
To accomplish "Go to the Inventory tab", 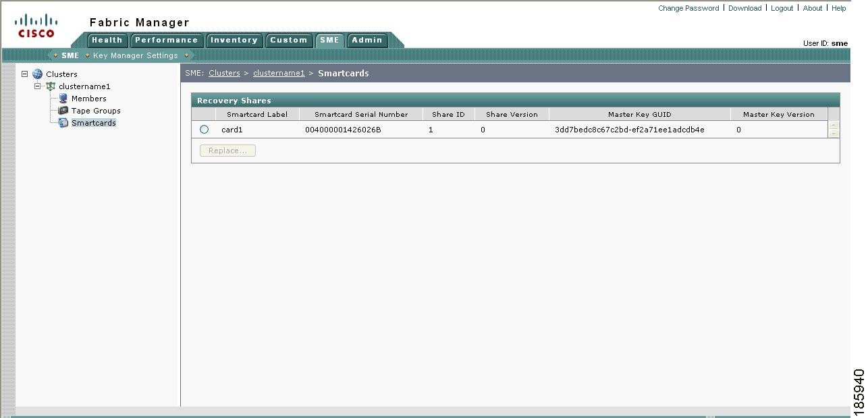I will [x=234, y=41].
